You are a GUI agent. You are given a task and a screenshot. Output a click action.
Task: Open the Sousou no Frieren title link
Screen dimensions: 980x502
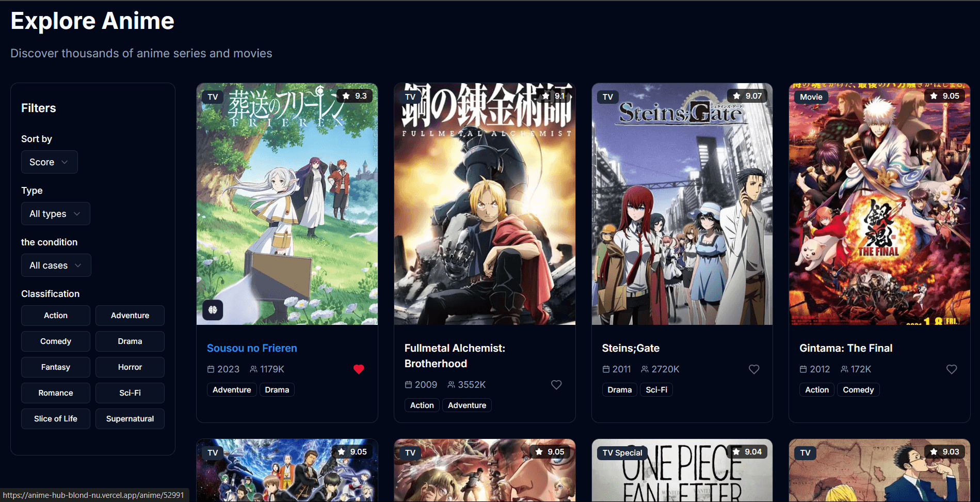point(252,348)
